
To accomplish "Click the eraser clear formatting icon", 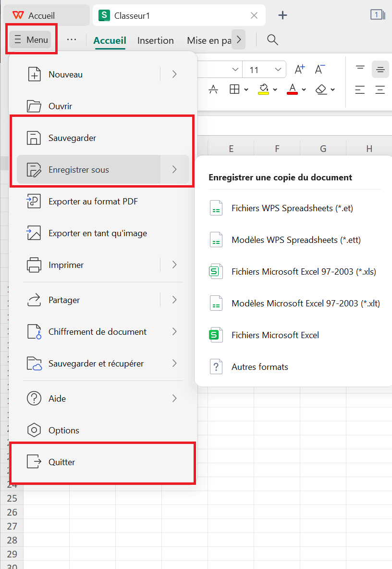I will point(321,89).
